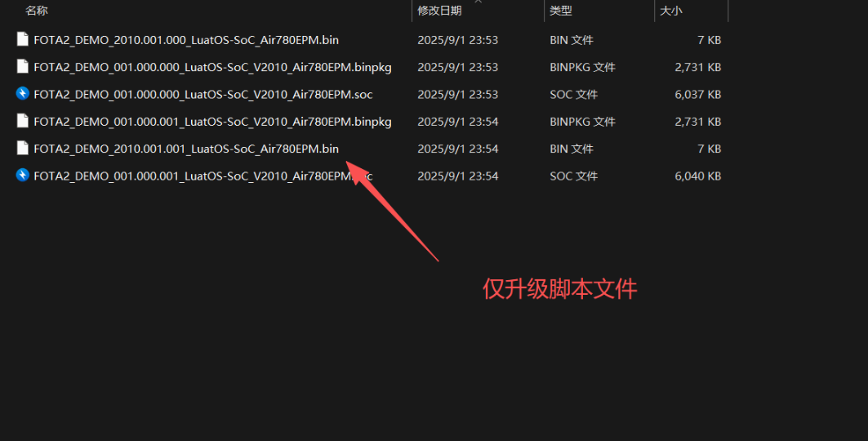Click file icon of 001.000.000 .binpkg file
This screenshot has height=441, width=868.
pyautogui.click(x=23, y=66)
